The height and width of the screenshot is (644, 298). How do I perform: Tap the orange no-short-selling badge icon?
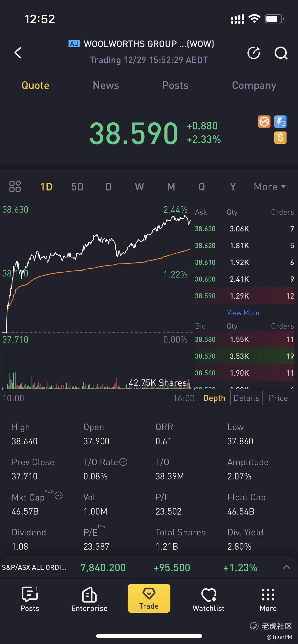[x=264, y=122]
